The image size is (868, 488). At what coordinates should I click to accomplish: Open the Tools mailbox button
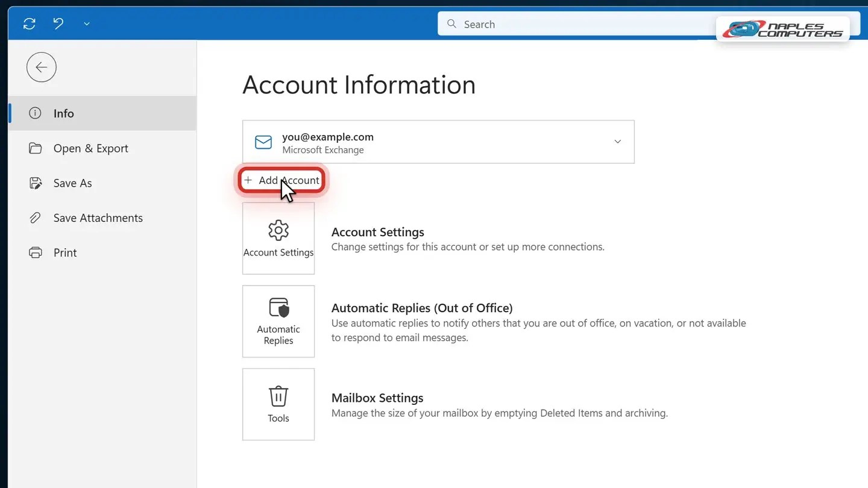(x=278, y=404)
